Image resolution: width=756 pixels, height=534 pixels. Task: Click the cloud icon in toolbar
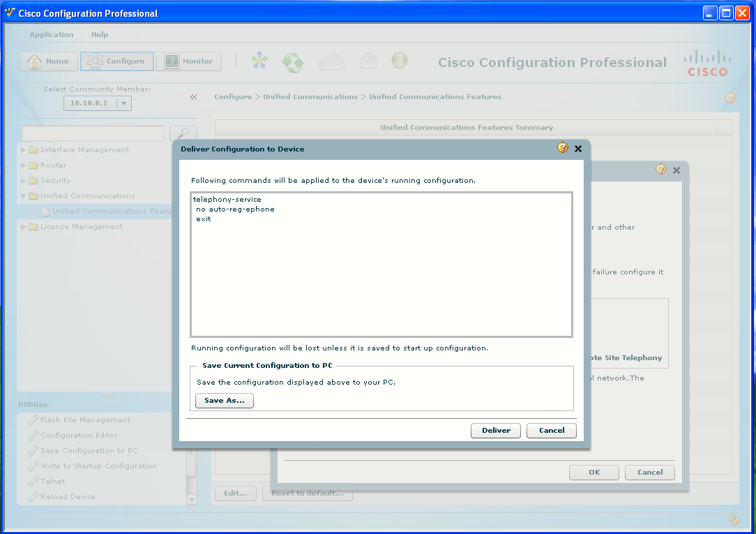(x=332, y=61)
